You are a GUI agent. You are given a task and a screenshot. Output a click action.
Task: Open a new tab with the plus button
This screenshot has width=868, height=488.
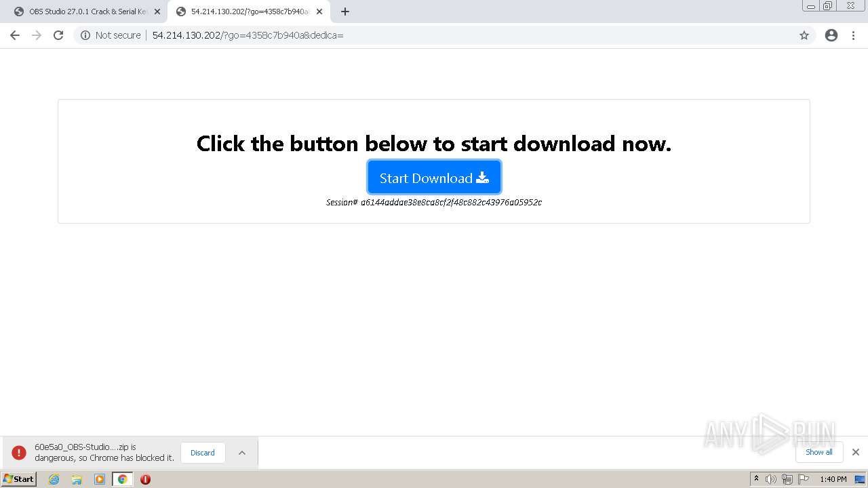click(x=345, y=12)
